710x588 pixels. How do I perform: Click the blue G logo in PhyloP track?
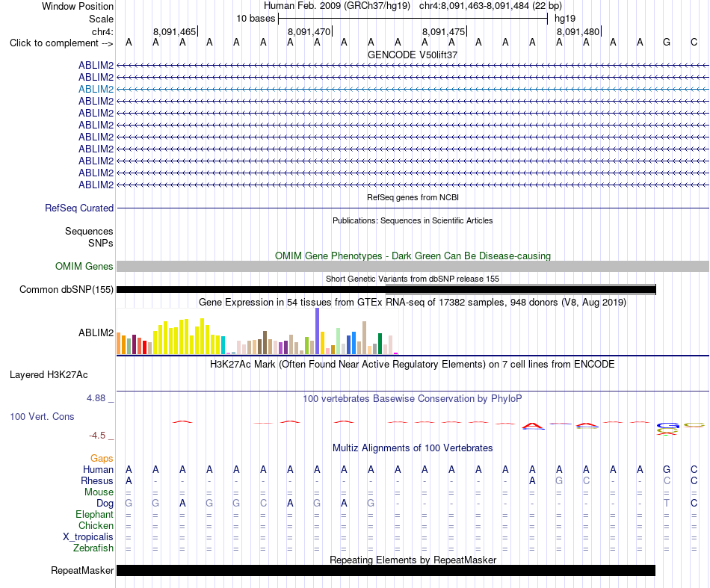coord(668,425)
